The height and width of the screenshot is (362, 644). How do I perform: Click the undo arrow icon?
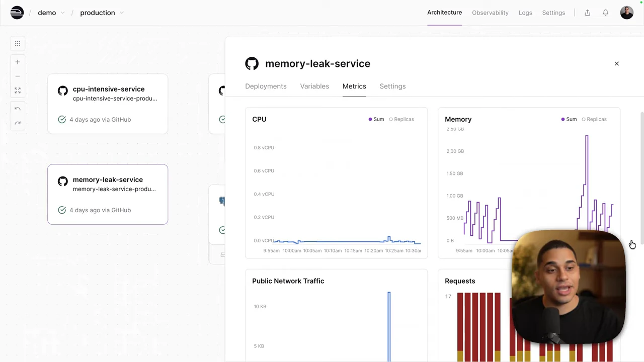[x=18, y=109]
